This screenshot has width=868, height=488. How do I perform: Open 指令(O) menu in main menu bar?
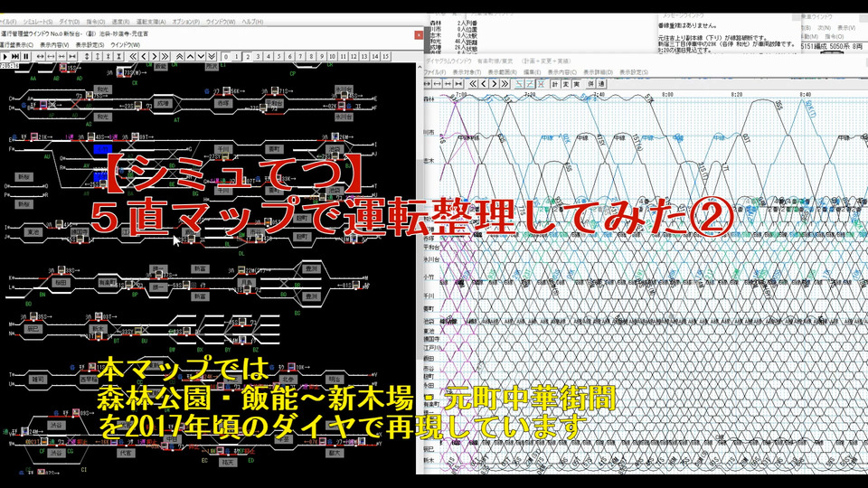click(96, 22)
